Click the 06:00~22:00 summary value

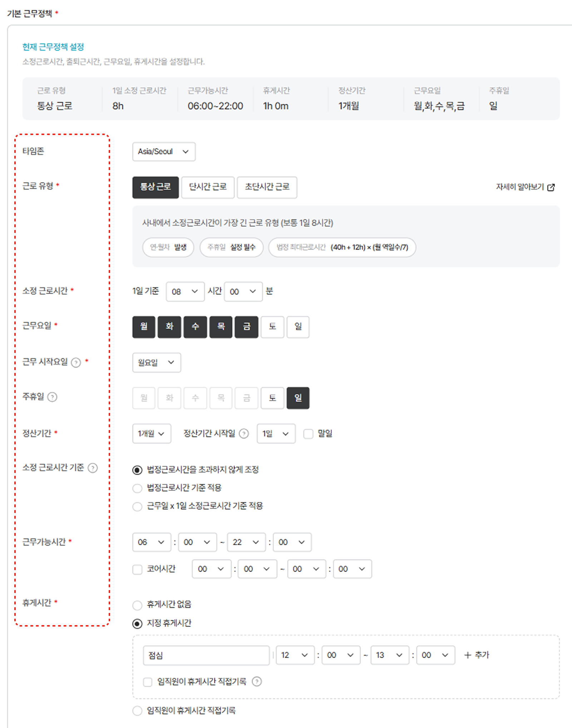[215, 106]
